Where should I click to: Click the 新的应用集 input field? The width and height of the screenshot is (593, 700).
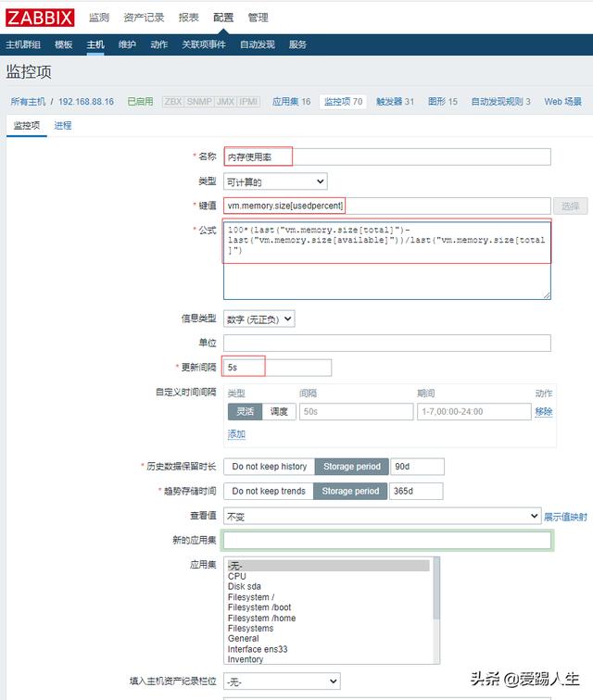(387, 541)
